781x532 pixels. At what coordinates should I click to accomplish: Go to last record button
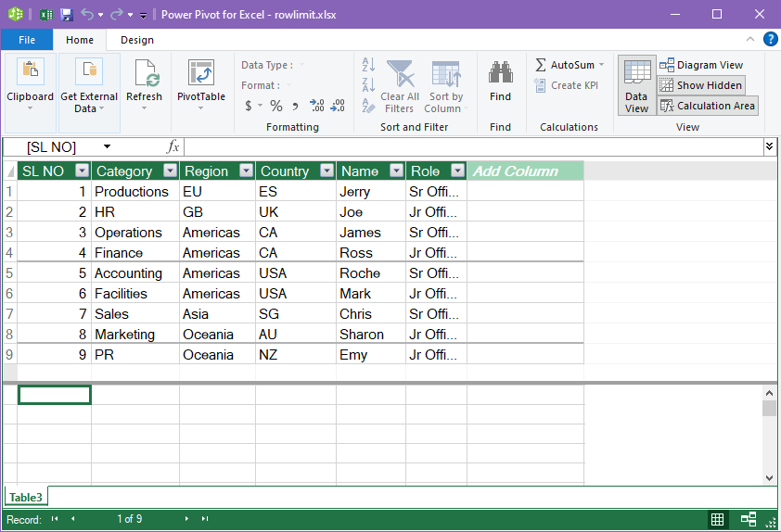pos(205,519)
